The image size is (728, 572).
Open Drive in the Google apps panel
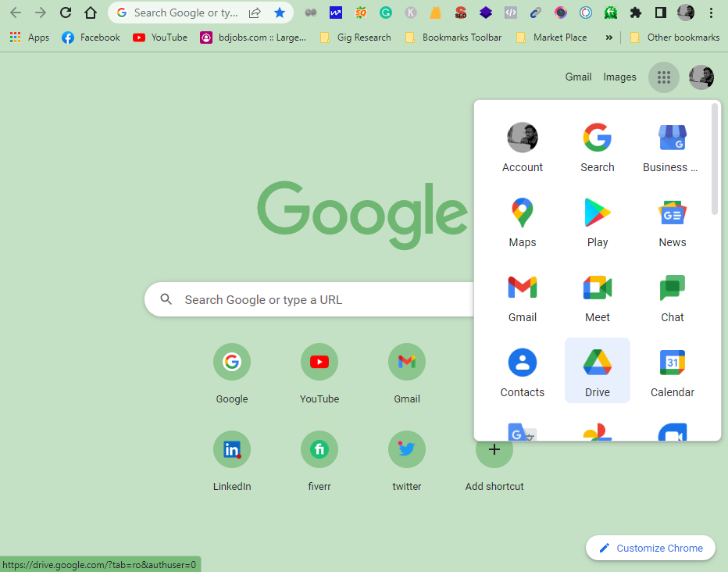coord(597,370)
